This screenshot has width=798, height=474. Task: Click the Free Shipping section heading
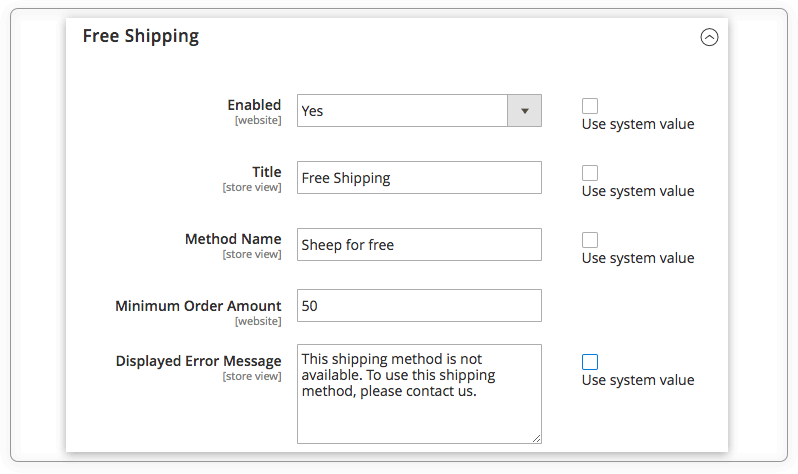coord(141,36)
